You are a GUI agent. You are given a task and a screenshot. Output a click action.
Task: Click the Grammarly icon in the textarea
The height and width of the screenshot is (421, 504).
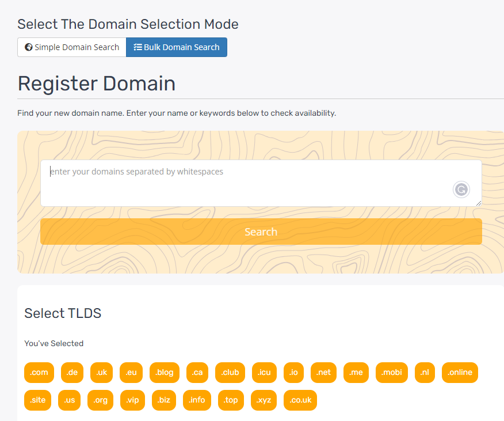(x=461, y=189)
